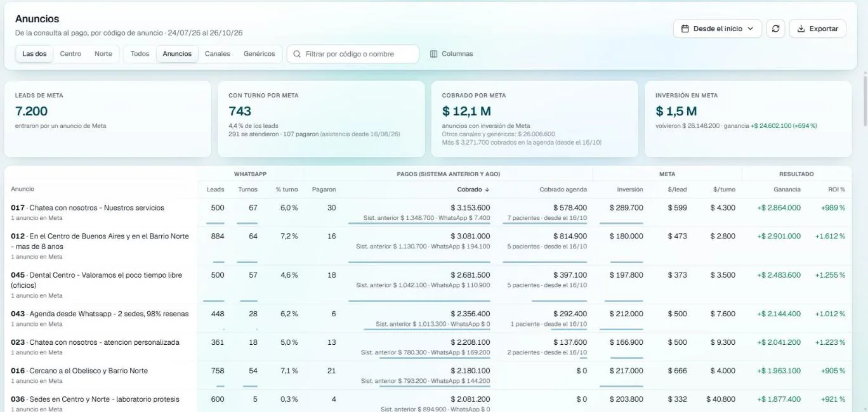Select the Las dos location toggle
868x412 pixels.
pos(34,54)
